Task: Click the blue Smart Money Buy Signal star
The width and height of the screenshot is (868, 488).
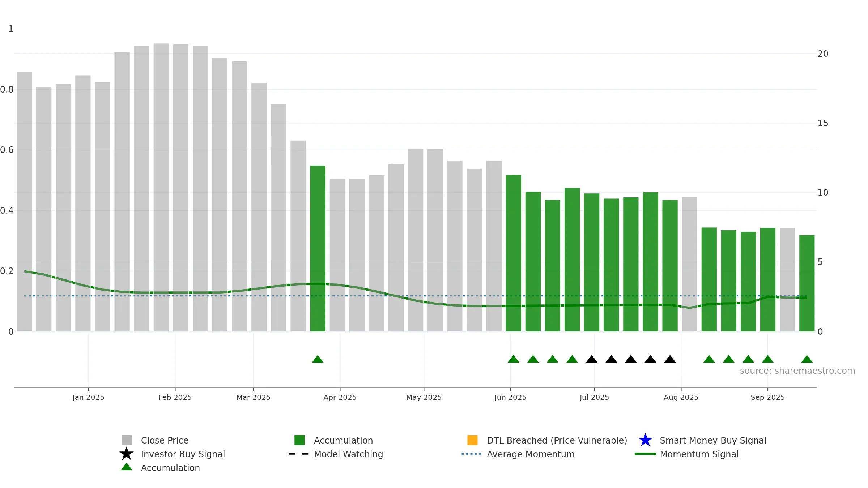Action: click(645, 440)
